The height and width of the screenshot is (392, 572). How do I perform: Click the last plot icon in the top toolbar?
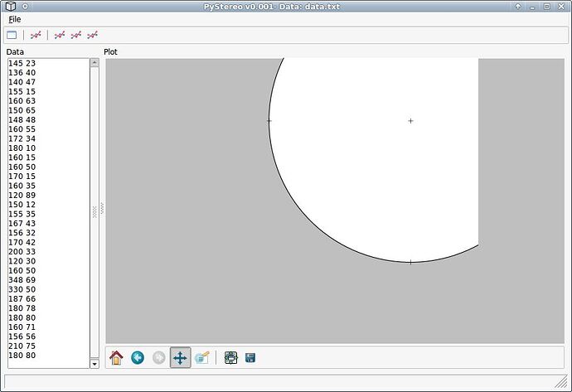click(x=92, y=35)
